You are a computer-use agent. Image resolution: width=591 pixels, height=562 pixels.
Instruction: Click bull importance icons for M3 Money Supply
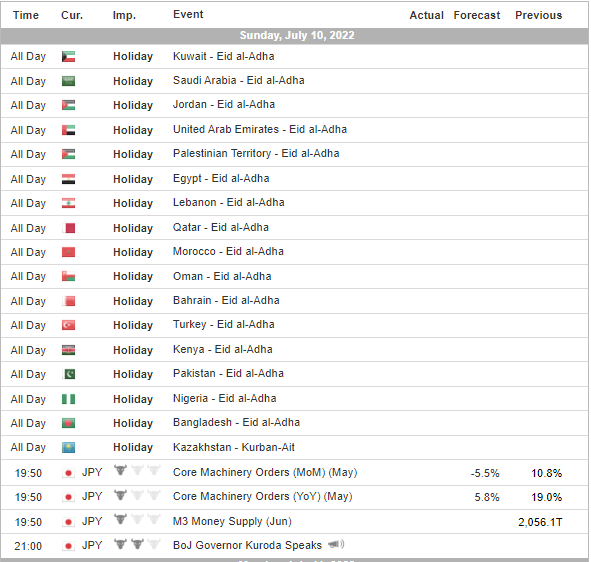click(137, 519)
